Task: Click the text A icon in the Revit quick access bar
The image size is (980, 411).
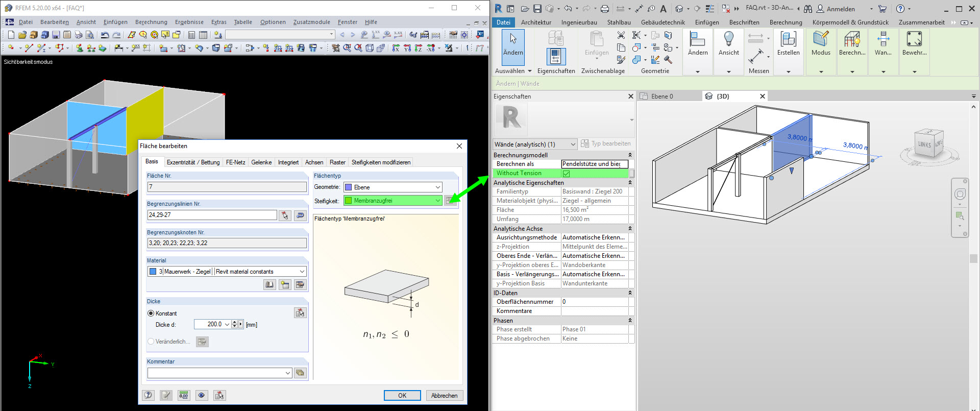Action: (663, 9)
